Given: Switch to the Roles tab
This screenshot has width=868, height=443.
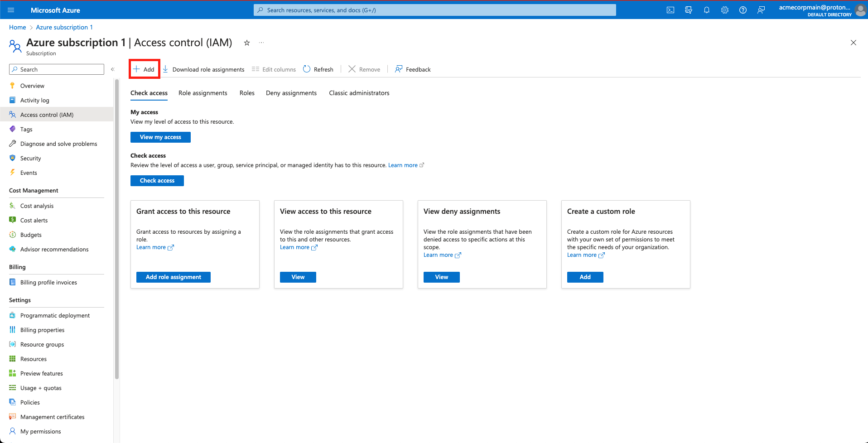Looking at the screenshot, I should pyautogui.click(x=247, y=93).
